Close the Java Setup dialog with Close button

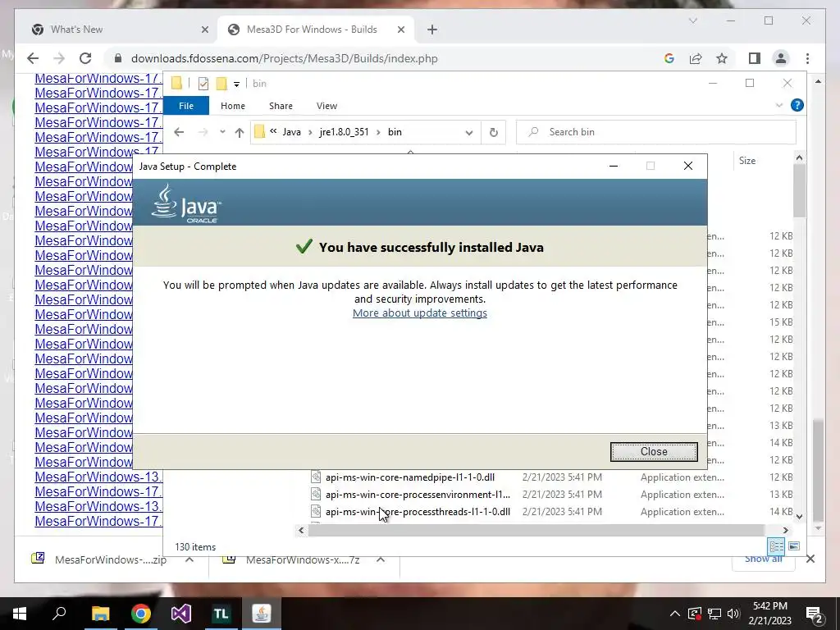coord(654,452)
